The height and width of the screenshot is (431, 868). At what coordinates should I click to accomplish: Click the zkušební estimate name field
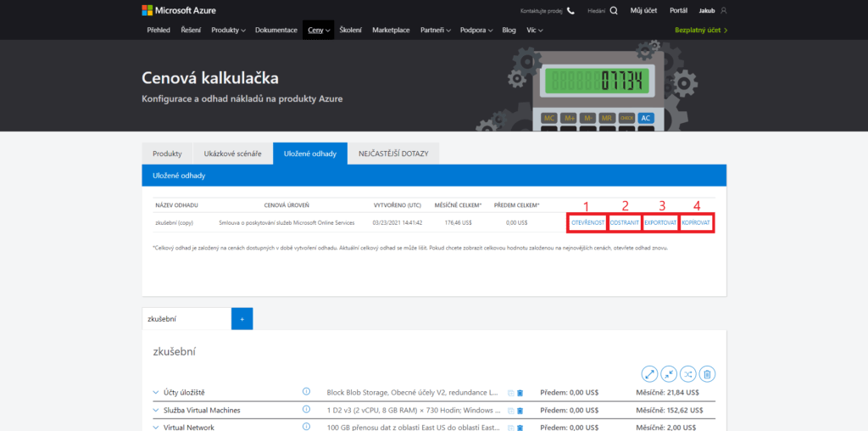tap(186, 319)
